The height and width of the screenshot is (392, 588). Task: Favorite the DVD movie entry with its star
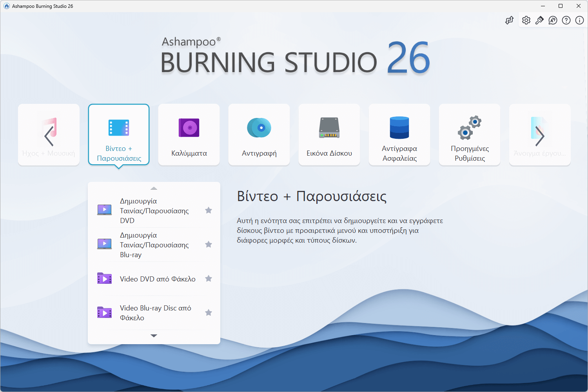point(209,211)
